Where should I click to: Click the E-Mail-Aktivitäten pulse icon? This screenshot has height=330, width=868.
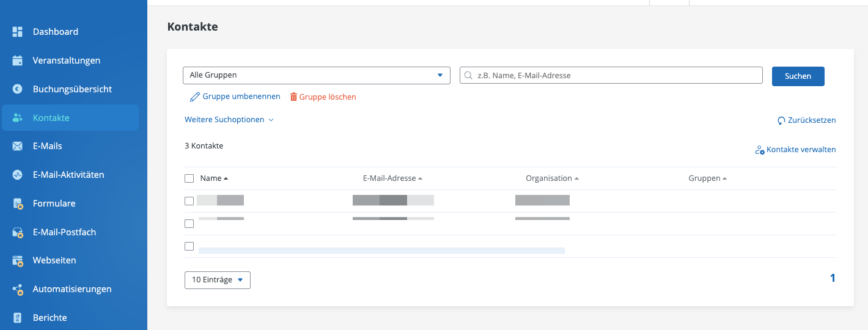[18, 175]
